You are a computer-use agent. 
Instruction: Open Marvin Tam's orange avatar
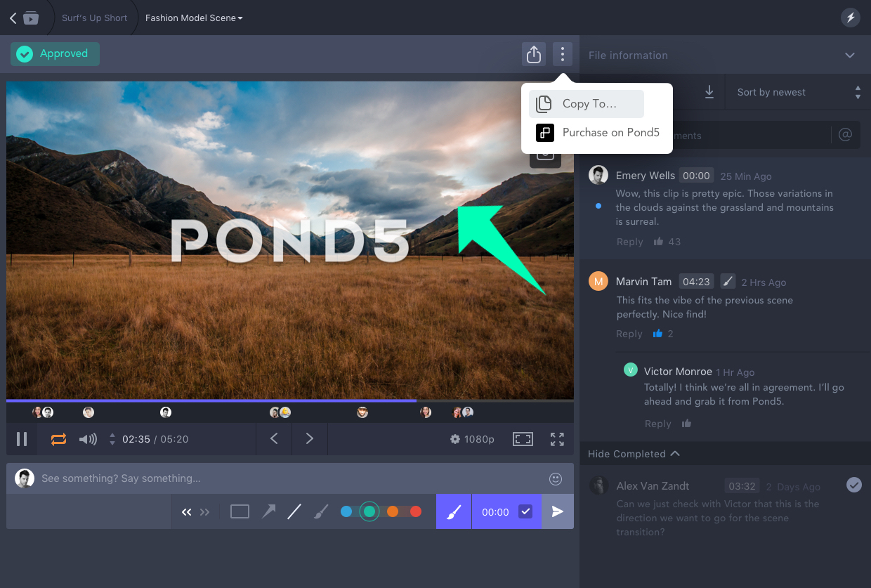[598, 282]
